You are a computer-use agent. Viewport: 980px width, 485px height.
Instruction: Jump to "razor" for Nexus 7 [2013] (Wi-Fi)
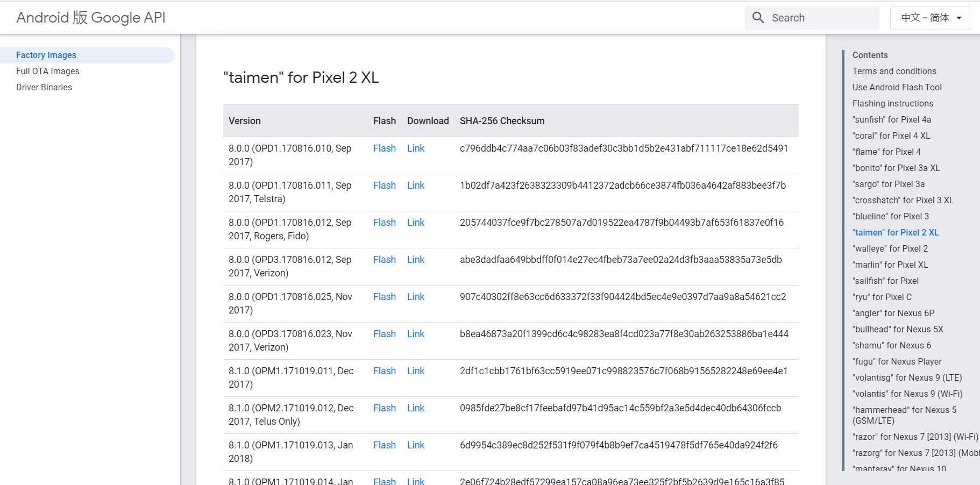point(915,437)
